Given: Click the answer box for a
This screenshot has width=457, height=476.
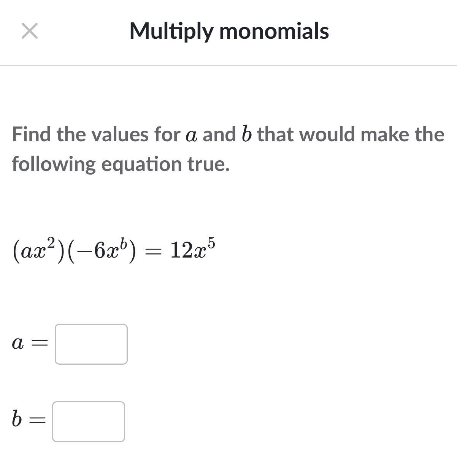Looking at the screenshot, I should click(x=91, y=344).
